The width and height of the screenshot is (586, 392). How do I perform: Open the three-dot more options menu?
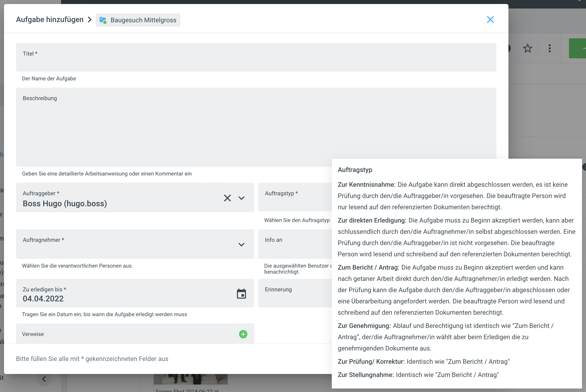[549, 48]
